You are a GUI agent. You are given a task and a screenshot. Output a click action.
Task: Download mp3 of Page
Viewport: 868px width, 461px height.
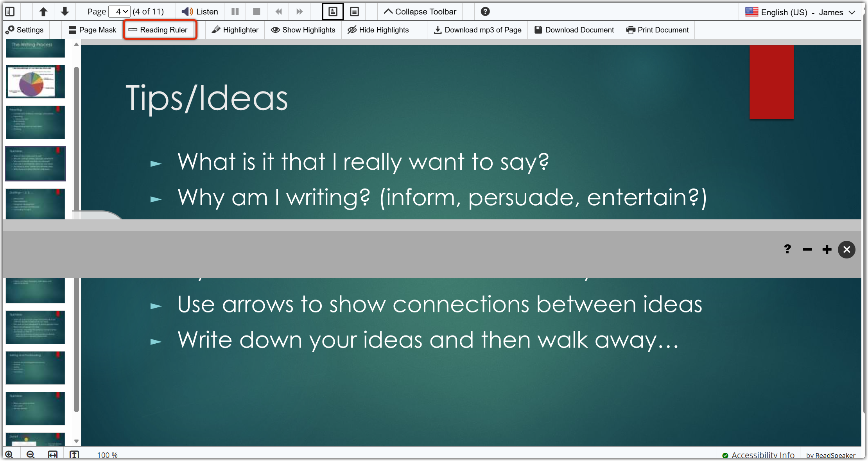[x=477, y=30]
